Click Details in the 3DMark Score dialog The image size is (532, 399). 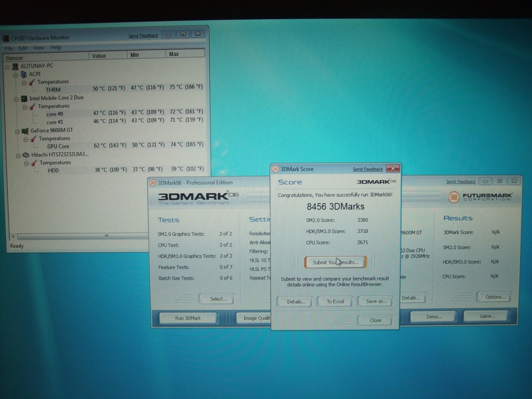click(296, 302)
